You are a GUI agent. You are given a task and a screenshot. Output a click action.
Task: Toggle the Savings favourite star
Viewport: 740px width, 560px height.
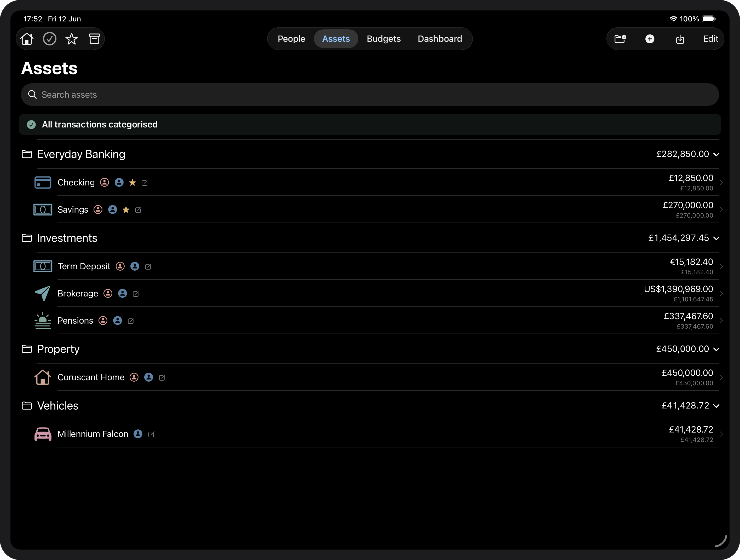(126, 210)
